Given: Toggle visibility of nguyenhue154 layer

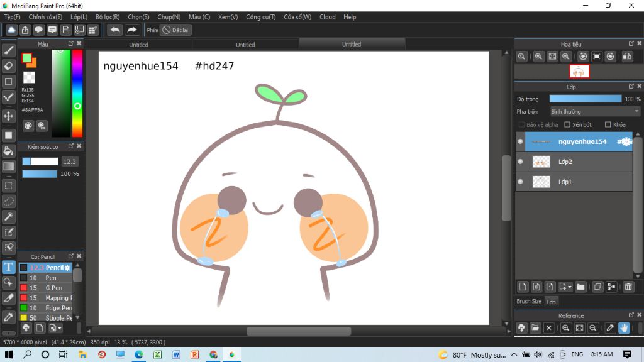Looking at the screenshot, I should point(520,141).
